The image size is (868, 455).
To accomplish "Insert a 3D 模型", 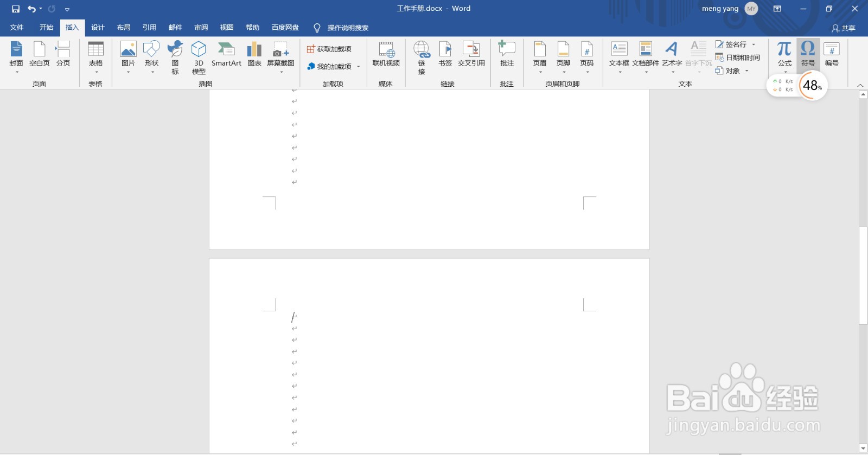I will click(199, 57).
